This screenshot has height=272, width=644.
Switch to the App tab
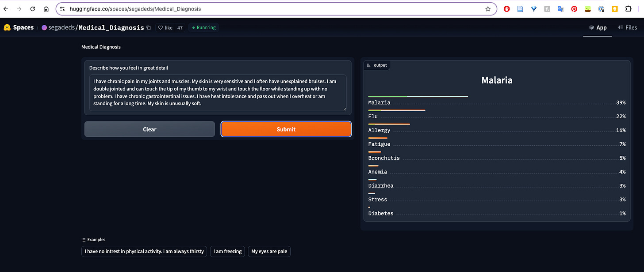[x=598, y=27]
